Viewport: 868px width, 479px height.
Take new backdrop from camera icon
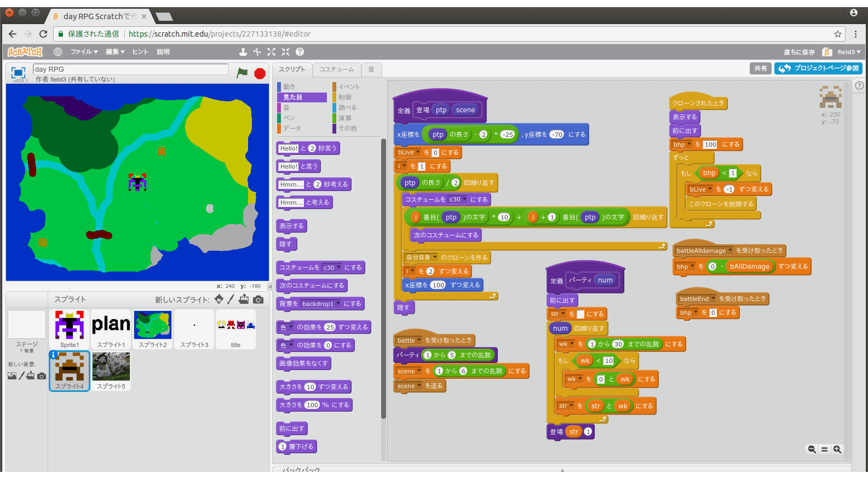click(41, 376)
